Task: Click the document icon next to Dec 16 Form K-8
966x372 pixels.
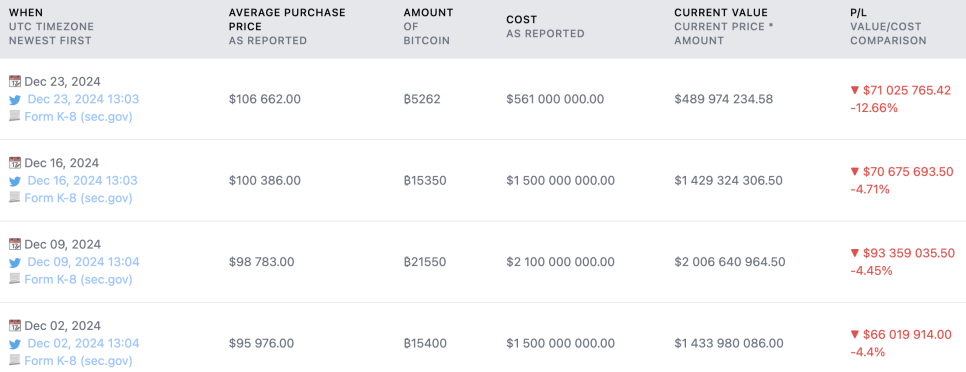Action: [x=15, y=198]
